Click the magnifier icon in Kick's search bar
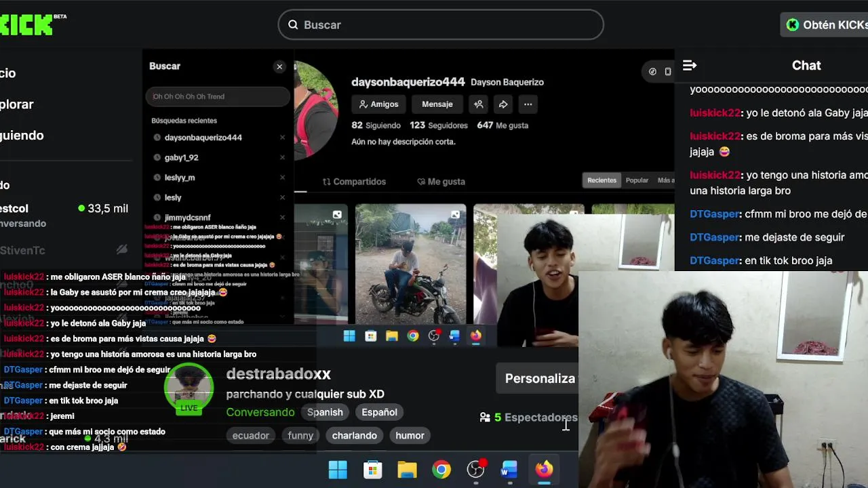The image size is (868, 488). [x=293, y=24]
